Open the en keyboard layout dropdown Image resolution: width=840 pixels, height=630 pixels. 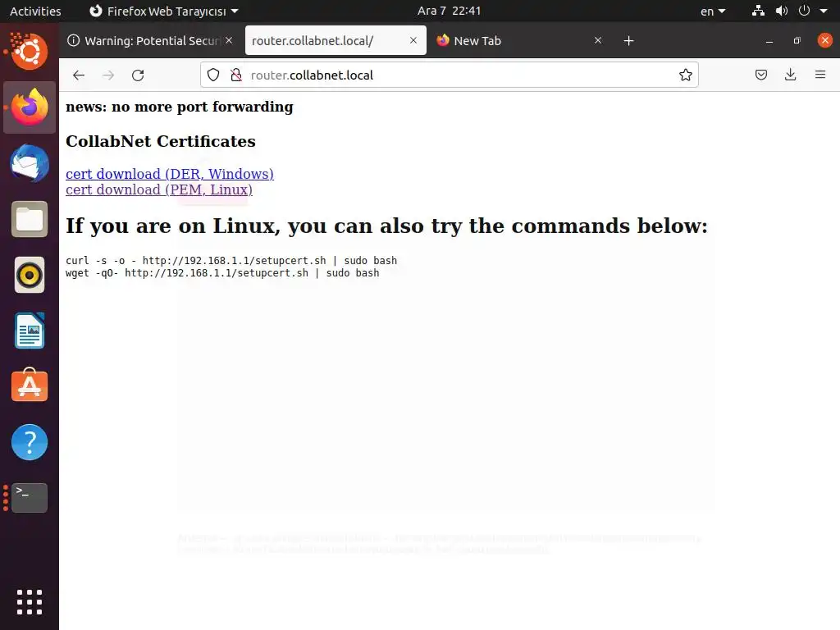(713, 11)
